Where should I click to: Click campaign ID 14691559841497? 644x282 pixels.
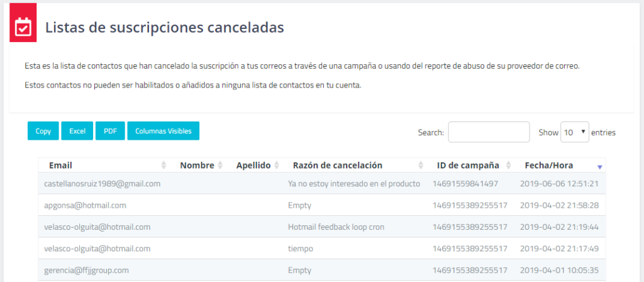tap(465, 184)
